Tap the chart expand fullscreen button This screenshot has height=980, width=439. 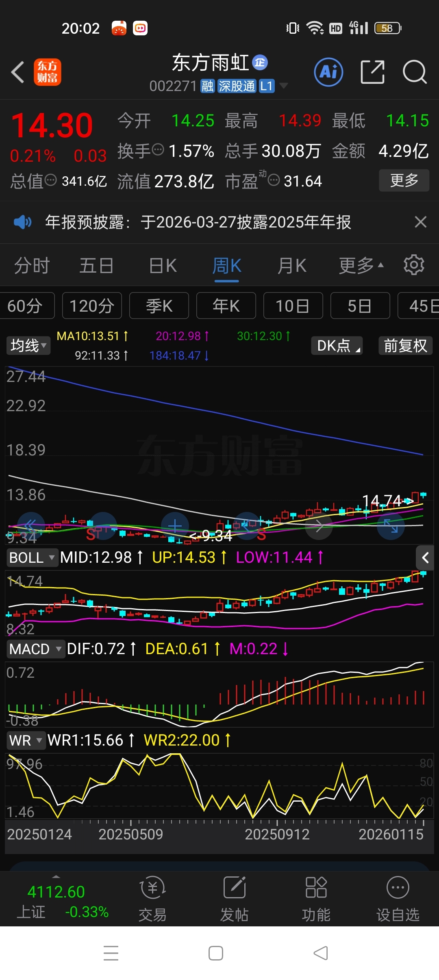point(391,526)
